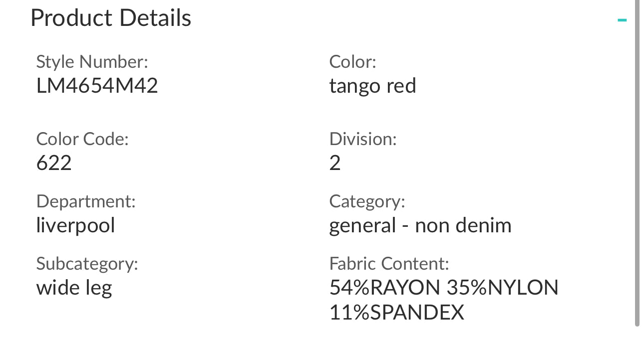Image resolution: width=644 pixels, height=337 pixels.
Task: Select the general - non denim value
Action: point(420,225)
